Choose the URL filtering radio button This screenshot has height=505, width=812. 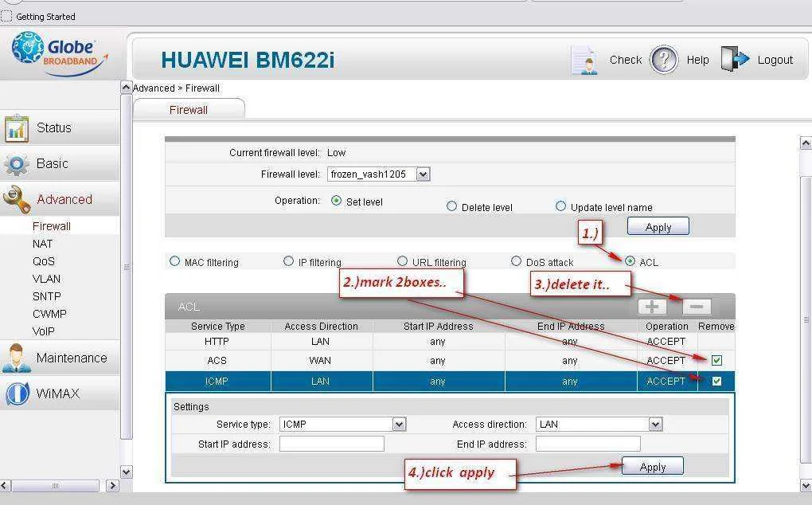(402, 261)
